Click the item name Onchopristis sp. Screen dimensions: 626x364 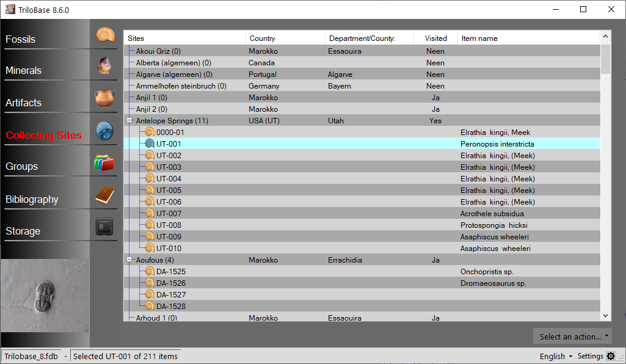pos(487,271)
